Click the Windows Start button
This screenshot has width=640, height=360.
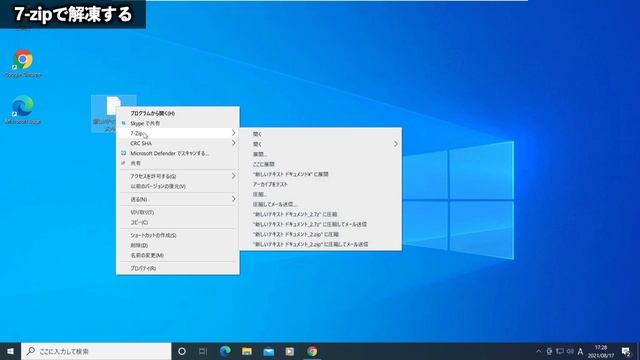pos(10,351)
